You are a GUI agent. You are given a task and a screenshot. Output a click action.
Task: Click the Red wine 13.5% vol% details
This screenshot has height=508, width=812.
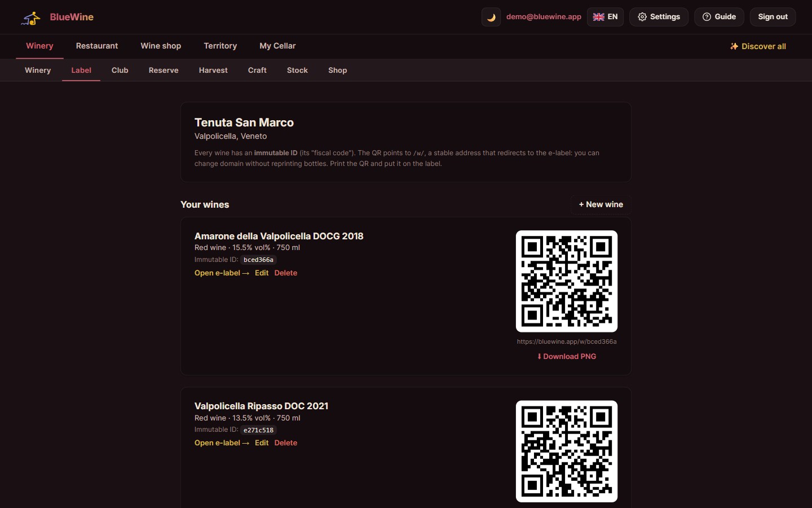point(247,418)
